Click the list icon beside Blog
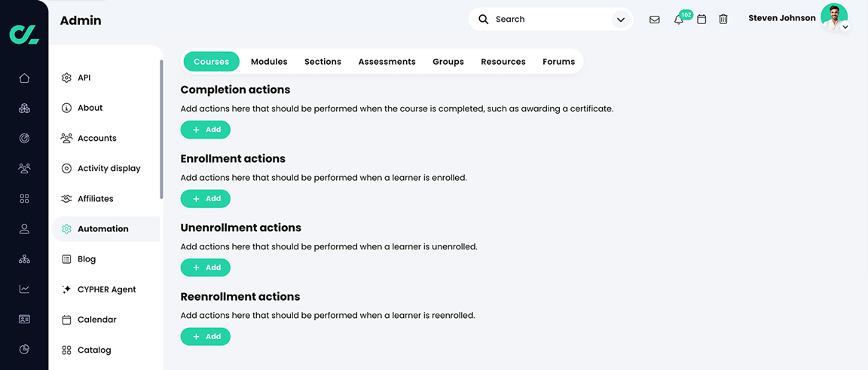The height and width of the screenshot is (370, 868). click(x=66, y=258)
